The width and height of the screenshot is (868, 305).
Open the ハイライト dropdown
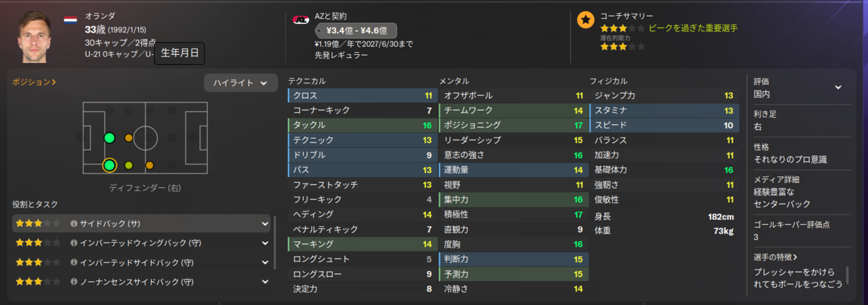pos(240,83)
